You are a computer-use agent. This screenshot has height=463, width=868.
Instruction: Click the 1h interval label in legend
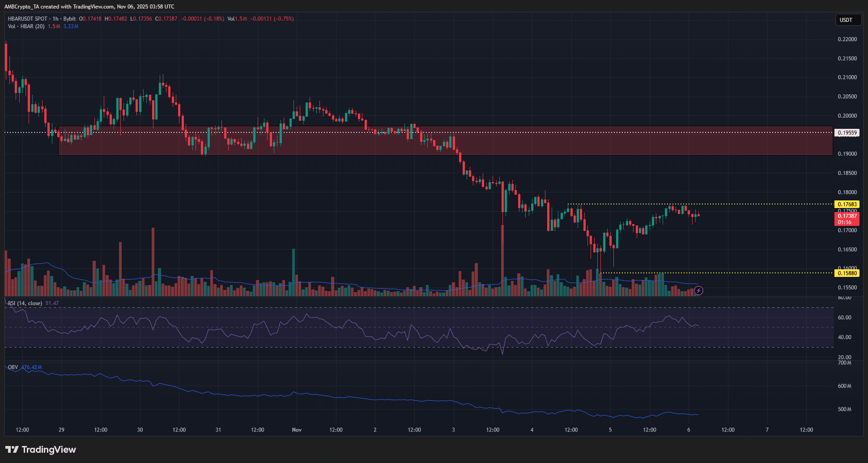[x=55, y=19]
